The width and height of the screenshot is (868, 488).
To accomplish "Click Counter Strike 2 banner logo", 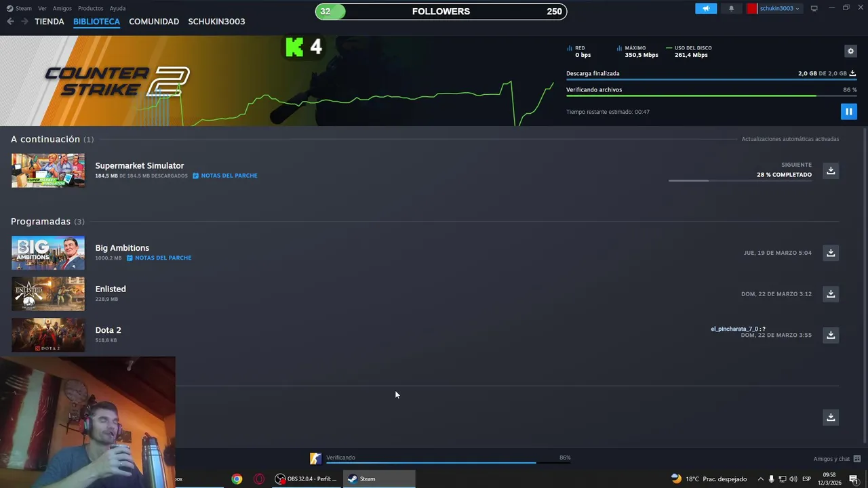I will click(117, 82).
